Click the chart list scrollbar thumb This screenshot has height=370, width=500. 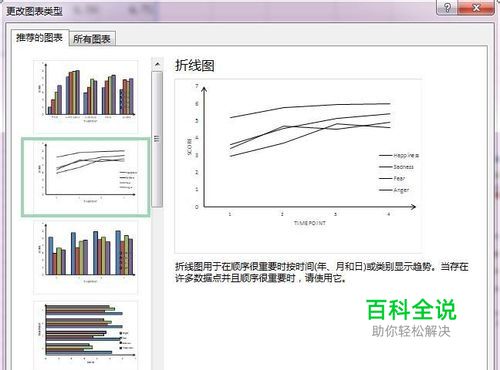click(x=157, y=139)
